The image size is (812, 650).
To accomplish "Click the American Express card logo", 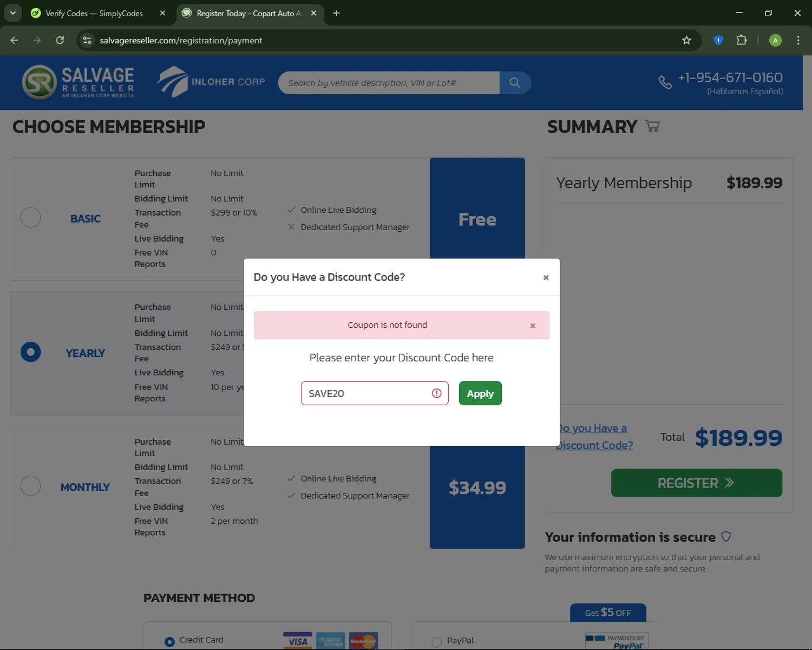I will click(x=331, y=641).
